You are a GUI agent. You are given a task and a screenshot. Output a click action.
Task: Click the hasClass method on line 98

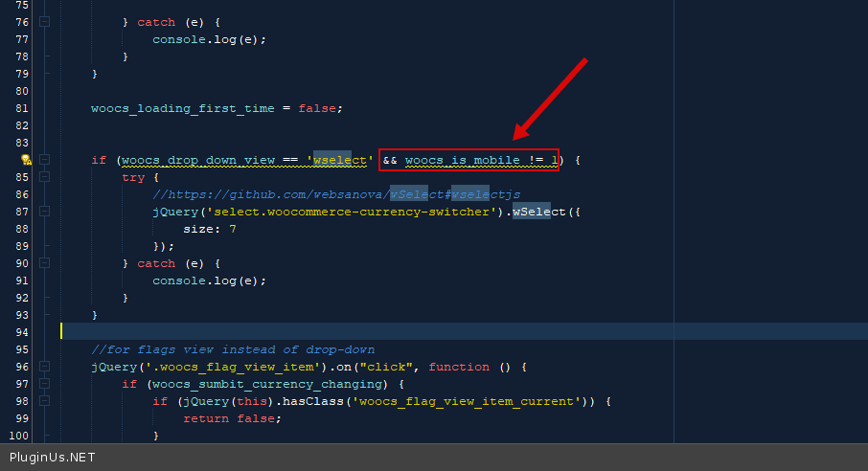312,401
